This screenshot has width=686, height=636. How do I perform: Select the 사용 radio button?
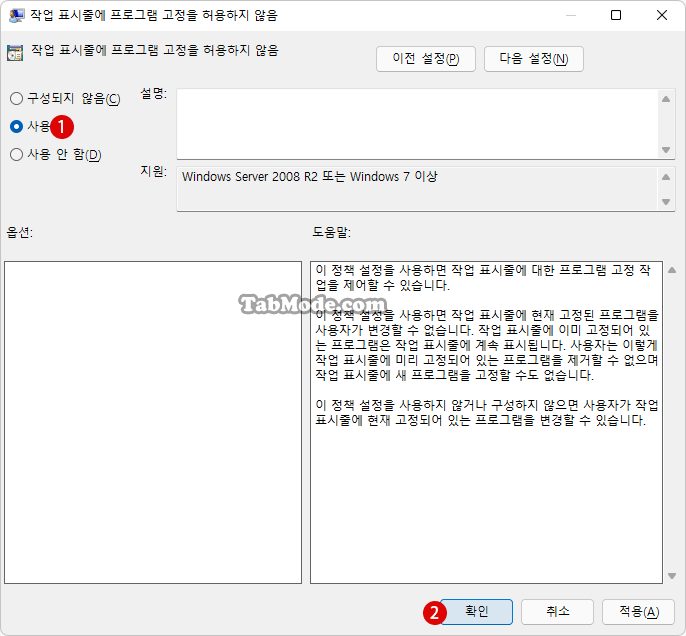pyautogui.click(x=16, y=126)
